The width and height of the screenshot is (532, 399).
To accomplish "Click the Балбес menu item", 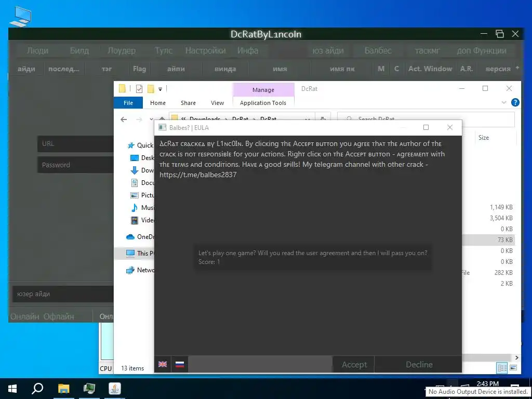I will coord(378,50).
